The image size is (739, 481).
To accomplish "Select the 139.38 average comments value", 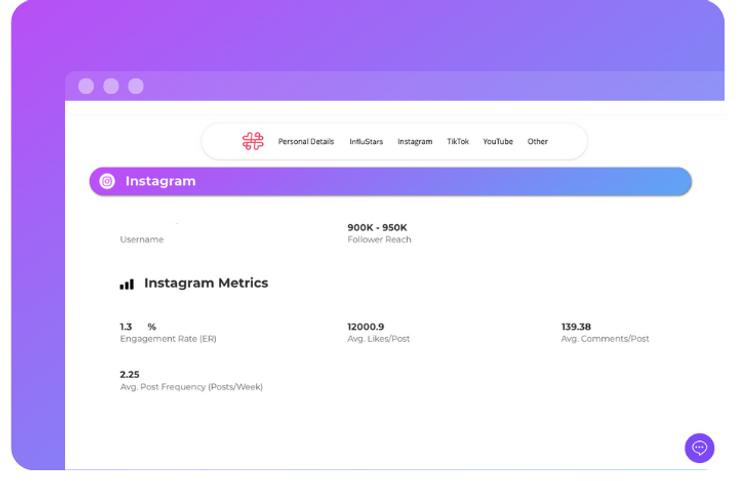I will [576, 326].
